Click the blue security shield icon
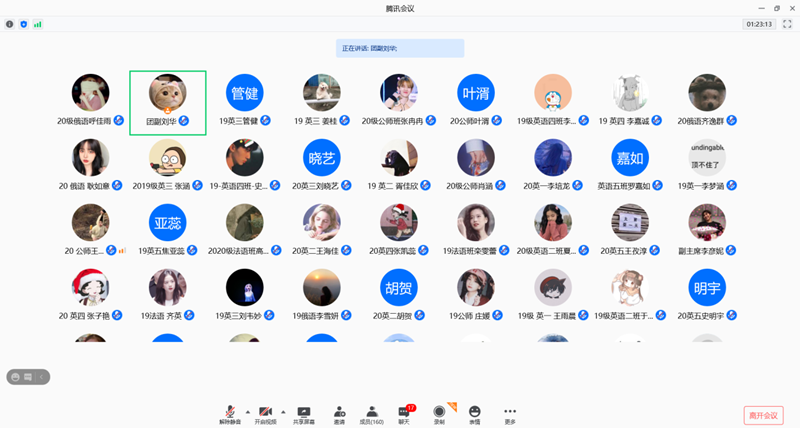The height and width of the screenshot is (428, 800). [x=24, y=24]
